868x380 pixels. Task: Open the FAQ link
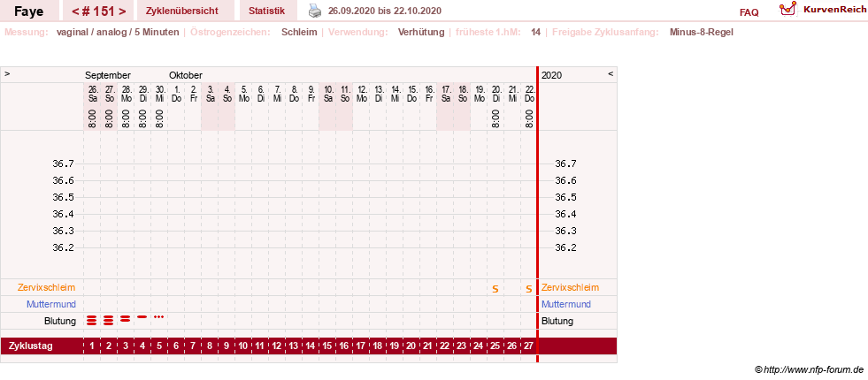click(749, 12)
